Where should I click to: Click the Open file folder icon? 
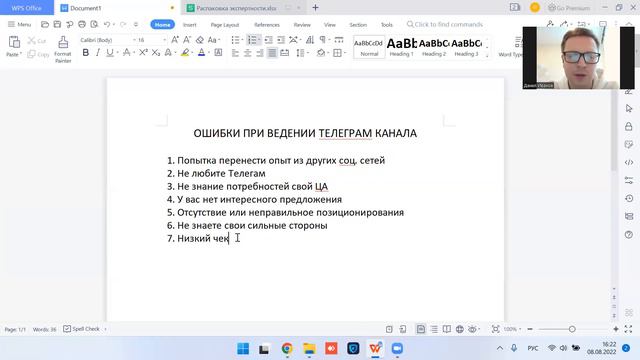pos(45,24)
